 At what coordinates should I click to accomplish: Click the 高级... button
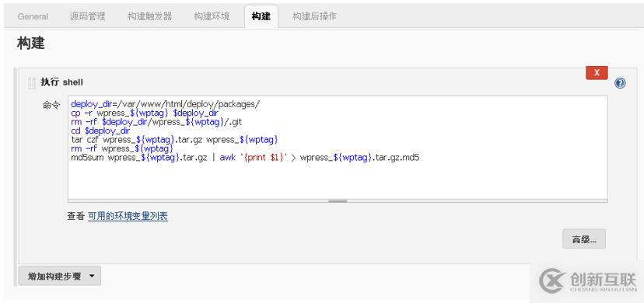(x=584, y=239)
